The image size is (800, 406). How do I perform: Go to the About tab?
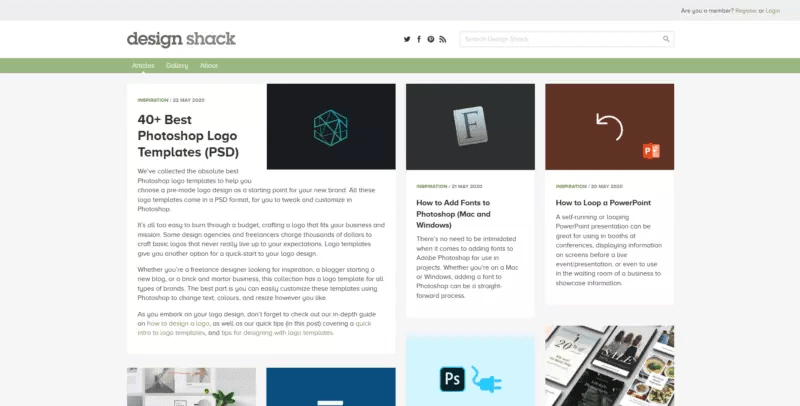point(209,65)
